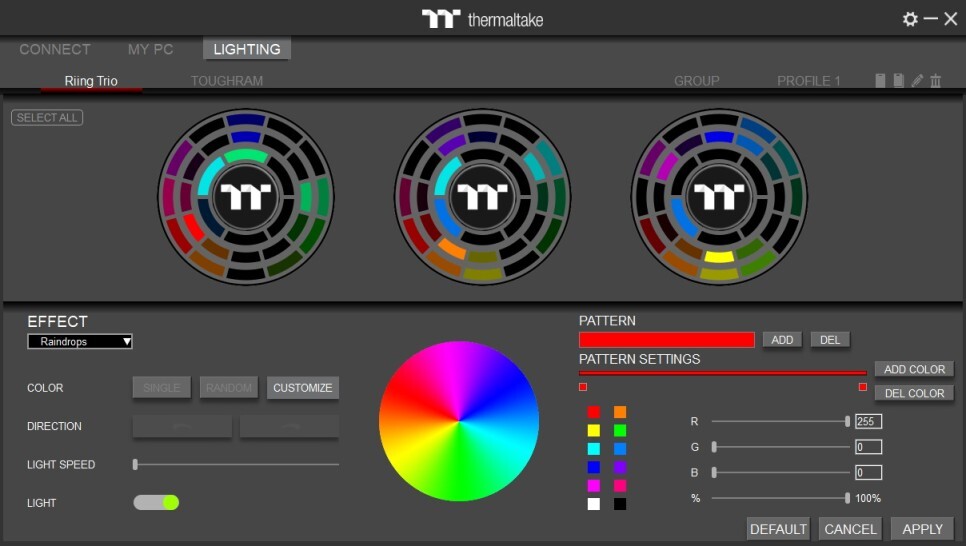The image size is (966, 546).
Task: Delete profile with the trash can icon
Action: pyautogui.click(x=936, y=81)
